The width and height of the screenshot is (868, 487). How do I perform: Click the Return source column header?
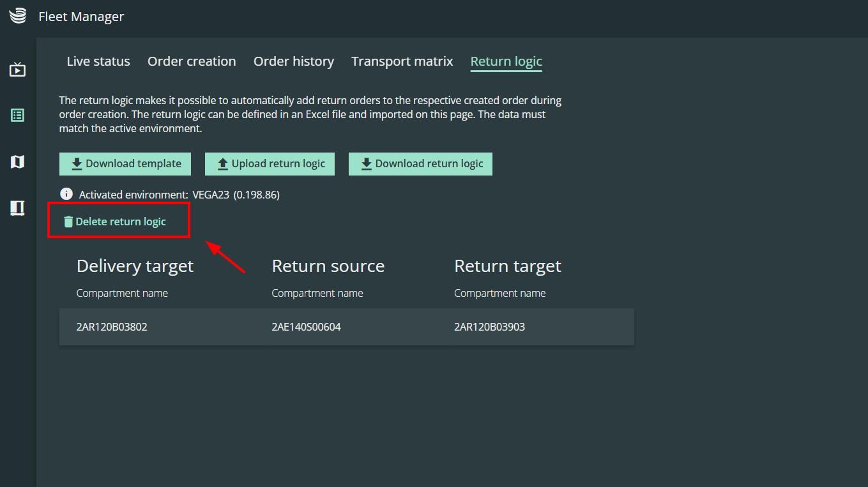click(328, 266)
